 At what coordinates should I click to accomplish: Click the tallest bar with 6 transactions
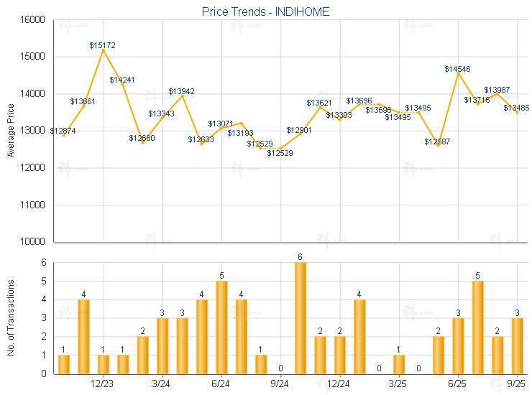pos(300,317)
